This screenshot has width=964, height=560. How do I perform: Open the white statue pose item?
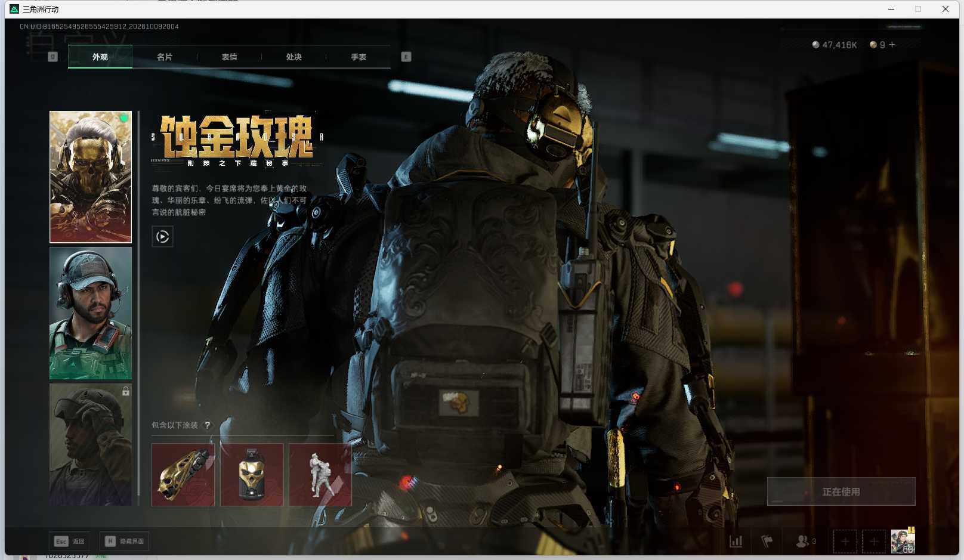point(320,475)
